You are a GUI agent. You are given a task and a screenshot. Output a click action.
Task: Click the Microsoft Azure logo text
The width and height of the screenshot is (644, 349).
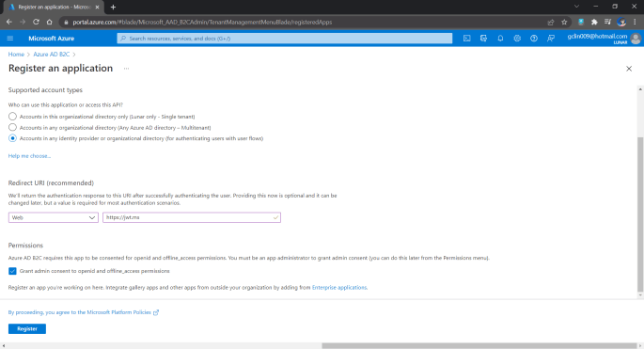point(52,39)
